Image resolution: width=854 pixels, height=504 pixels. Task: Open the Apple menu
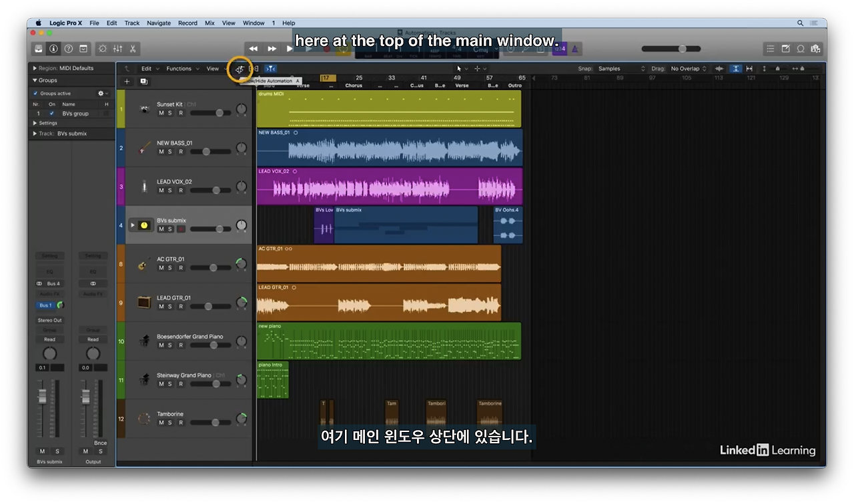coord(39,23)
